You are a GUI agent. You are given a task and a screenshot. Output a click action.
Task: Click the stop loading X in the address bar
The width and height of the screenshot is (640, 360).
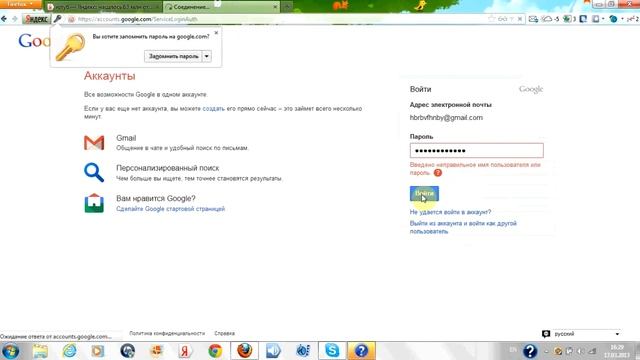click(x=520, y=19)
